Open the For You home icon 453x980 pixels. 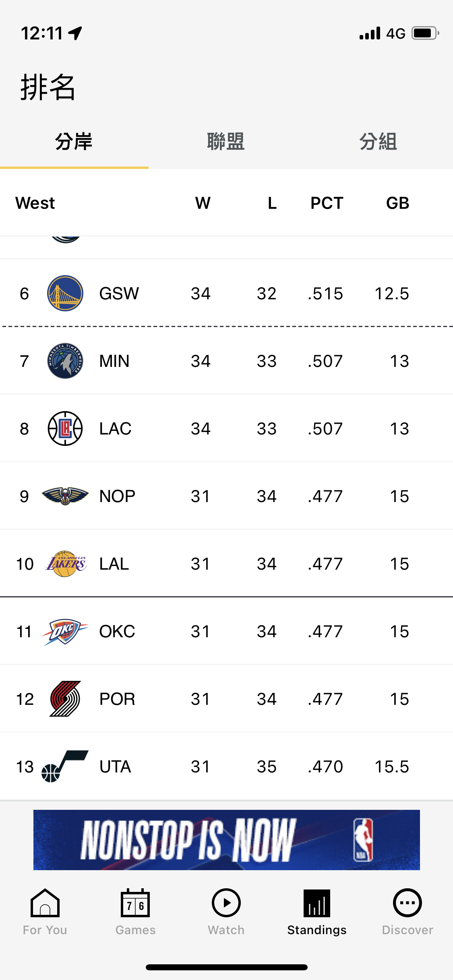(x=45, y=903)
